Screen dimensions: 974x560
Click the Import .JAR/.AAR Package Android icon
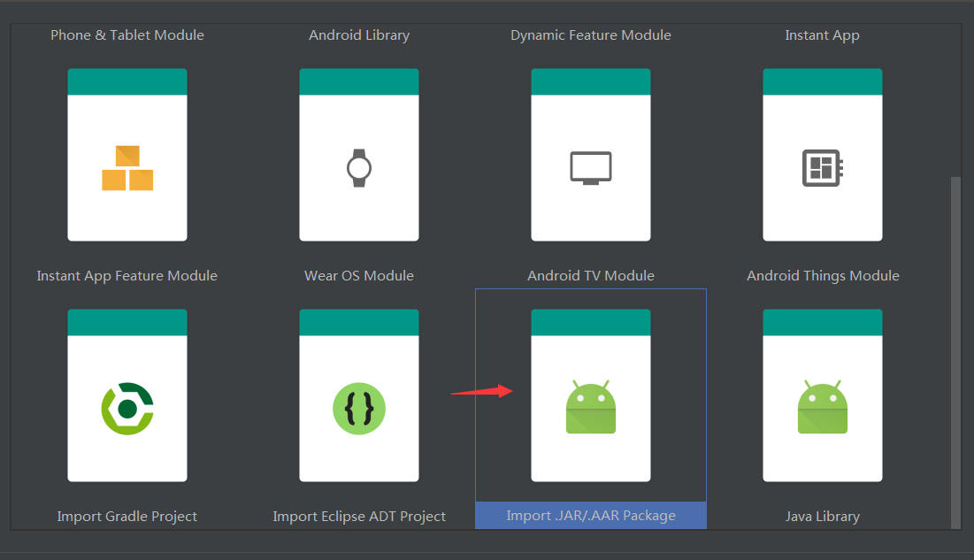591,407
